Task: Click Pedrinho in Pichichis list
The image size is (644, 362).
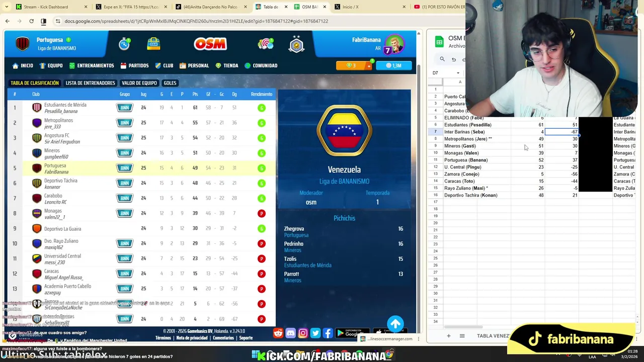Action: [293, 244]
